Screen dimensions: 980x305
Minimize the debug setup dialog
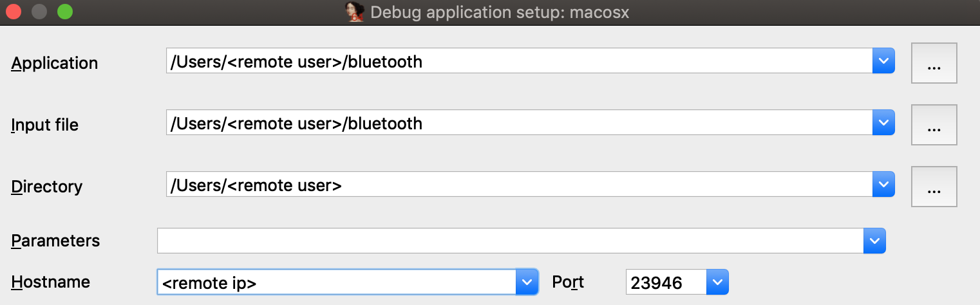point(39,12)
